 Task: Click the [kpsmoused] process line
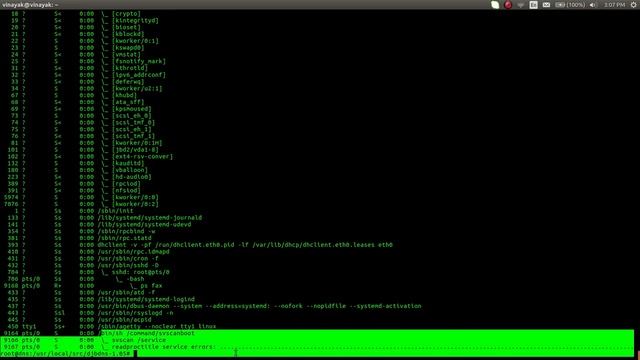pos(81,109)
